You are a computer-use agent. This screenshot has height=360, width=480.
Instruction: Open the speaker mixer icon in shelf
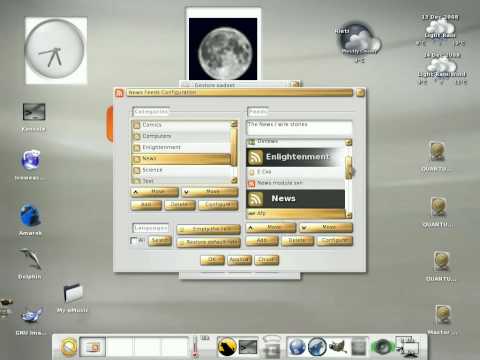coord(382,347)
